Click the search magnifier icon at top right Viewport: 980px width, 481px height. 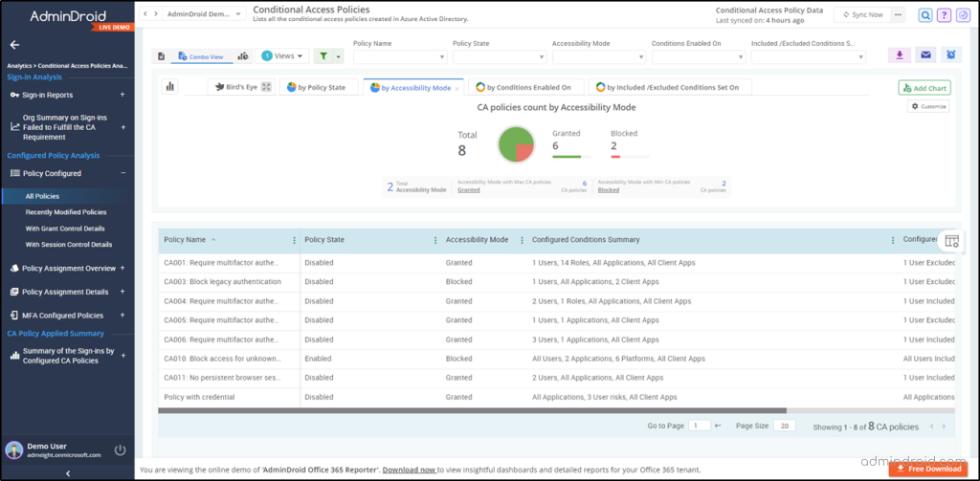click(x=925, y=15)
